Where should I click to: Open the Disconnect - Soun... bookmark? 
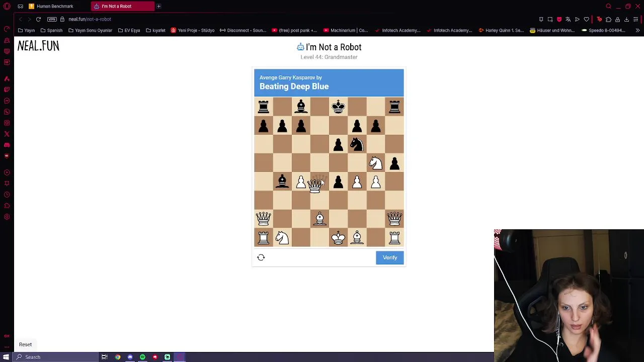point(243,30)
